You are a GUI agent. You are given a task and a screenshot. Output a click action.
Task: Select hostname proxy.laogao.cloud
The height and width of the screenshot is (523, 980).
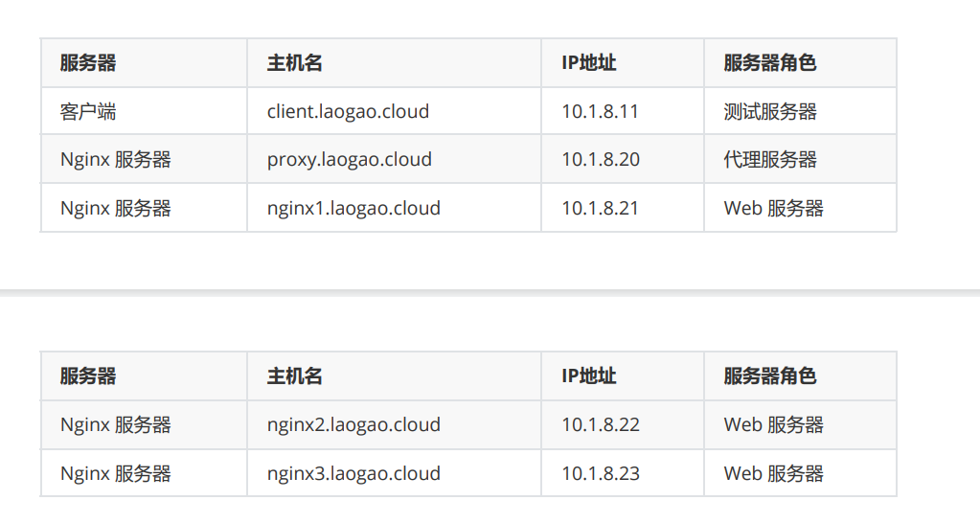350,159
